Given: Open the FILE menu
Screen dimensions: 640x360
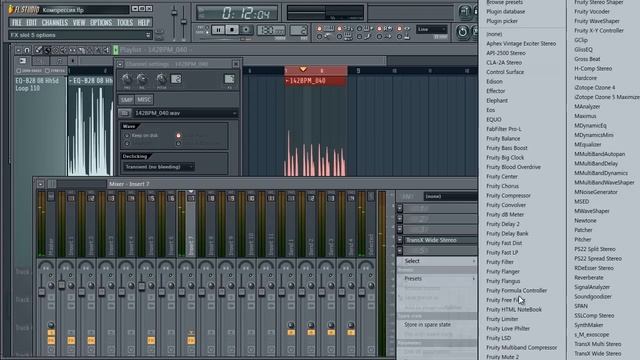Looking at the screenshot, I should click(17, 23).
